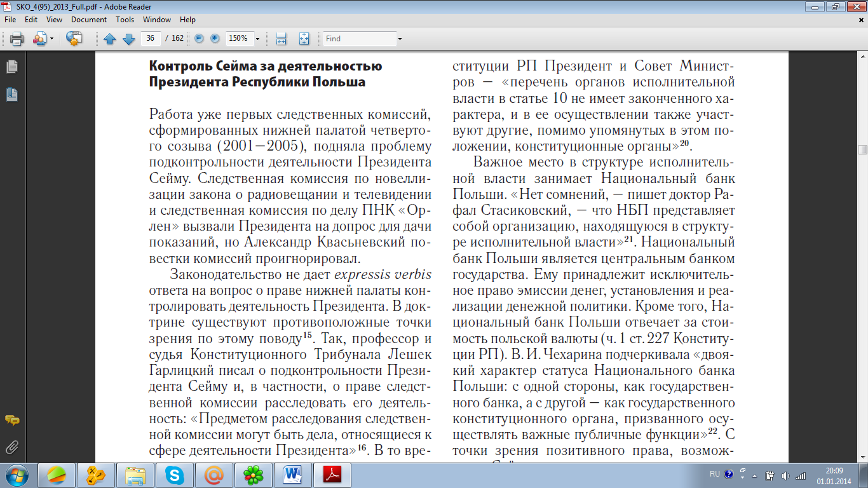The width and height of the screenshot is (868, 488).
Task: Open the Find options dropdown arrow
Action: 400,39
